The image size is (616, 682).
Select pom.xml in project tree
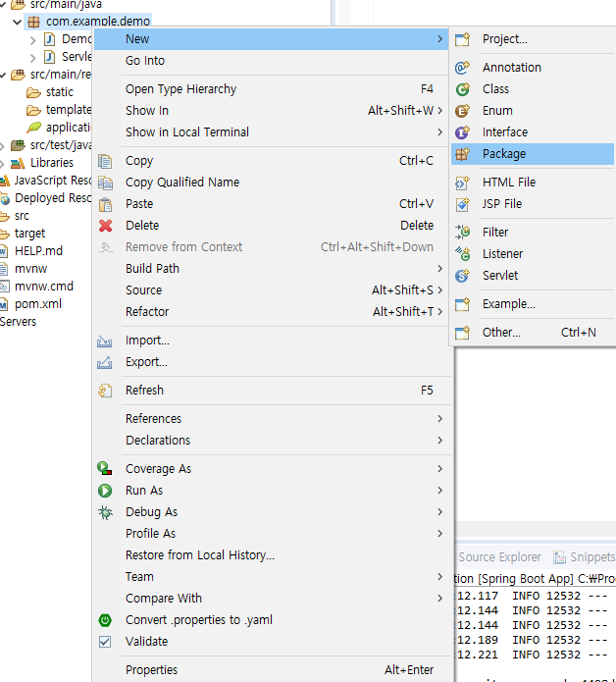38,304
